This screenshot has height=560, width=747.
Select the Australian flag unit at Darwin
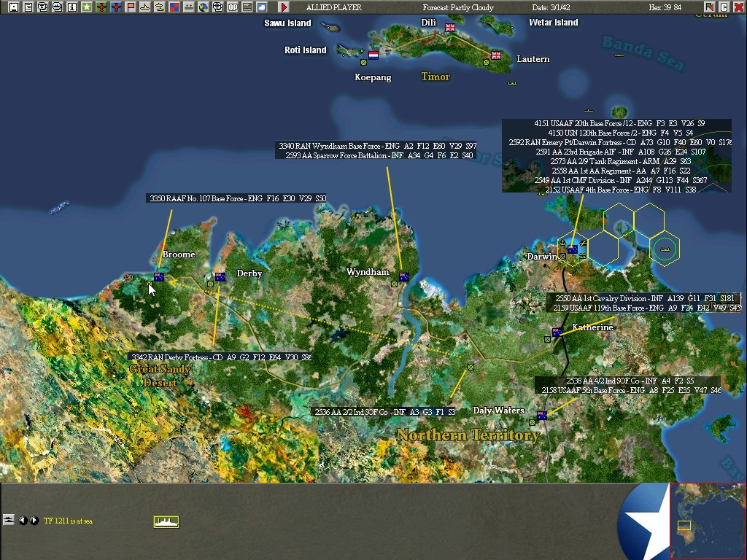(573, 249)
